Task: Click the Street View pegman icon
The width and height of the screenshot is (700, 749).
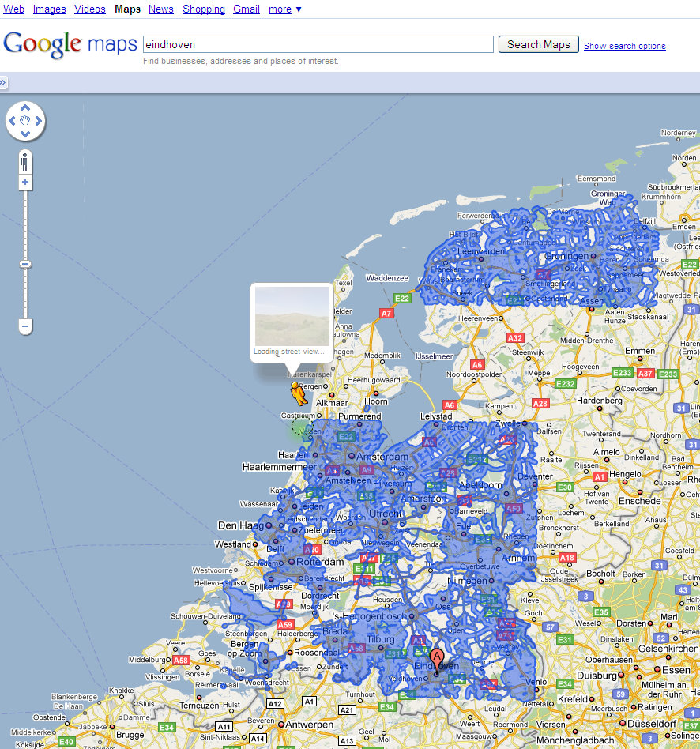Action: pos(25,163)
